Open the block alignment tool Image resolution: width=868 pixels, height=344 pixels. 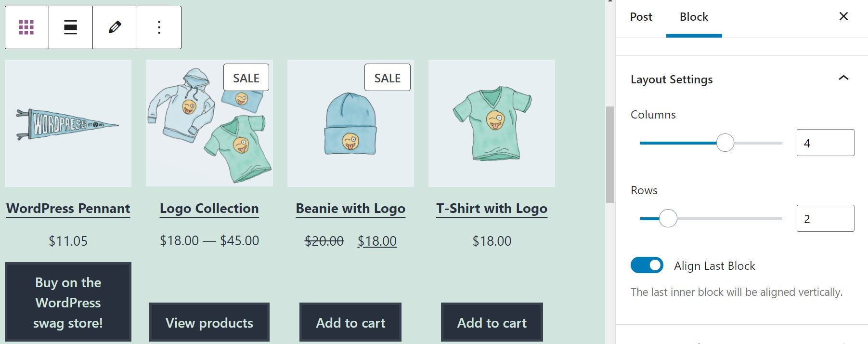click(x=71, y=27)
